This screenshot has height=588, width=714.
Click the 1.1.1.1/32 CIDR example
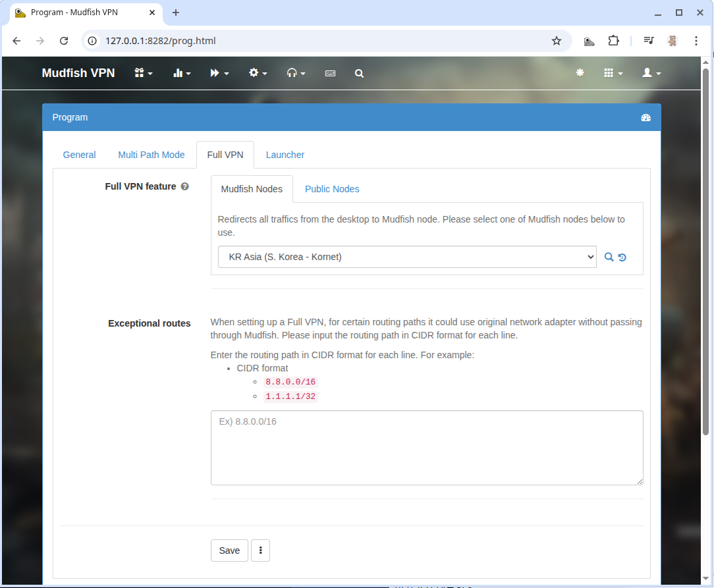click(x=290, y=396)
